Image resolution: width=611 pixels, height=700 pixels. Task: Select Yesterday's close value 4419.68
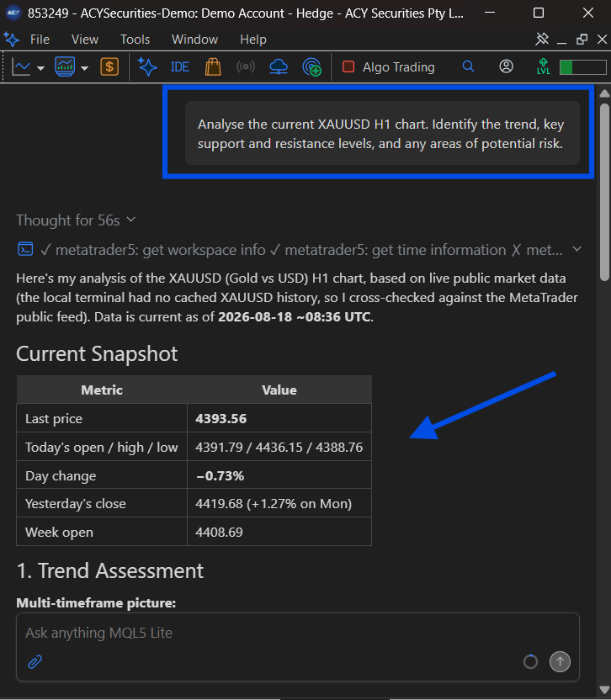219,504
